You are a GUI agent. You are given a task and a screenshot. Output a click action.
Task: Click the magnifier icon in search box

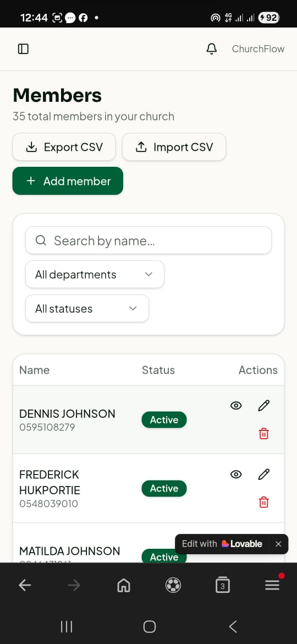(41, 241)
